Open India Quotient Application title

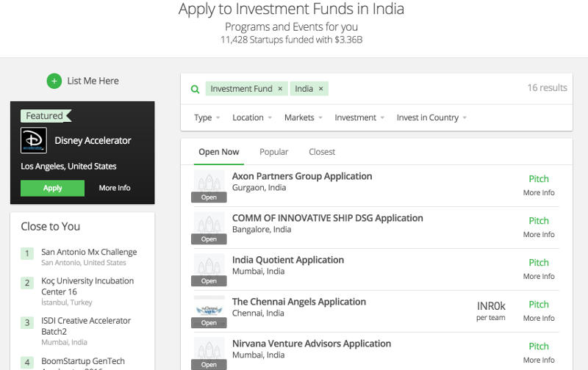pyautogui.click(x=287, y=260)
